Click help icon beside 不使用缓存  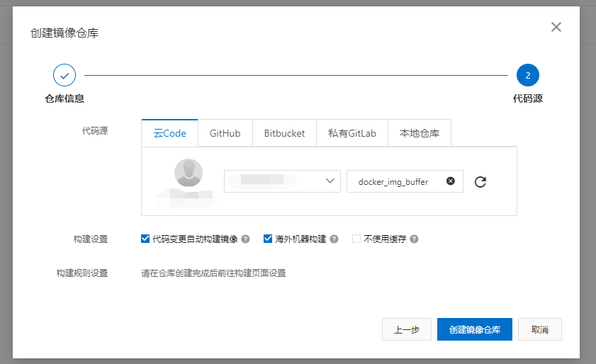click(414, 239)
